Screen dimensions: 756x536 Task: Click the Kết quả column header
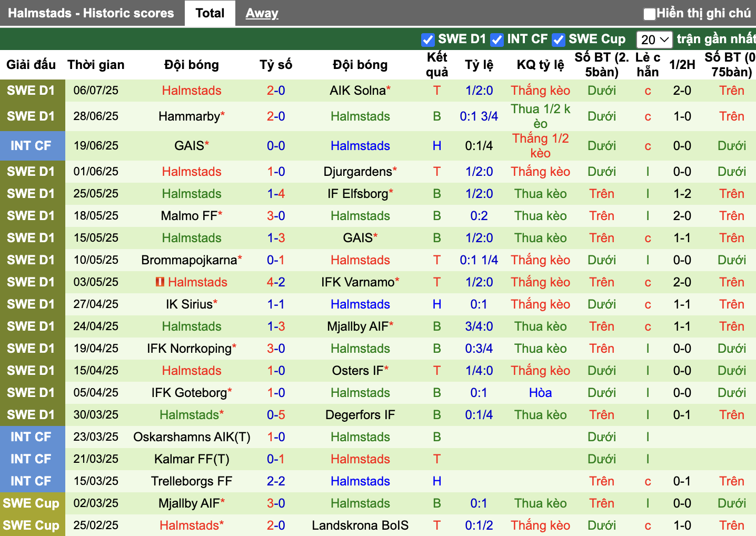[x=437, y=65]
